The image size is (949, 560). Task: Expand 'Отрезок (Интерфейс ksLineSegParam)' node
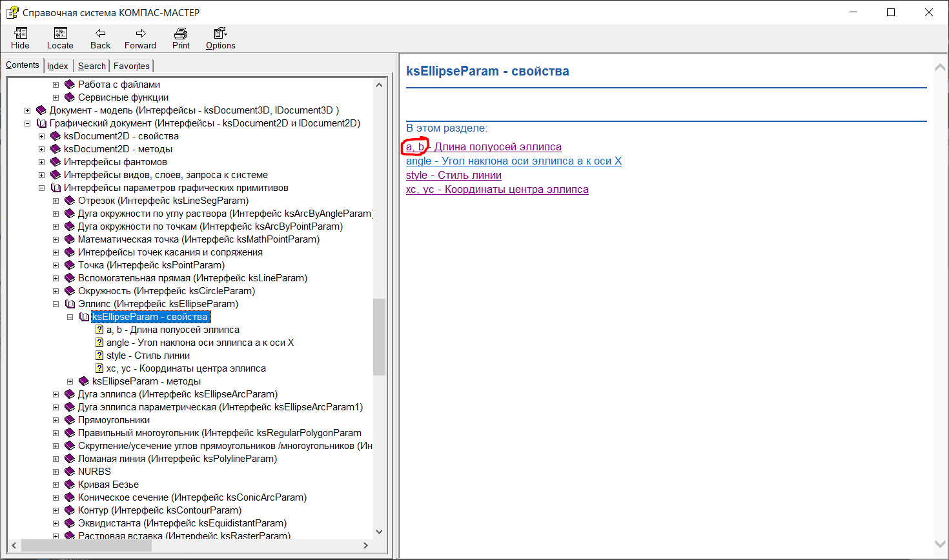[56, 201]
